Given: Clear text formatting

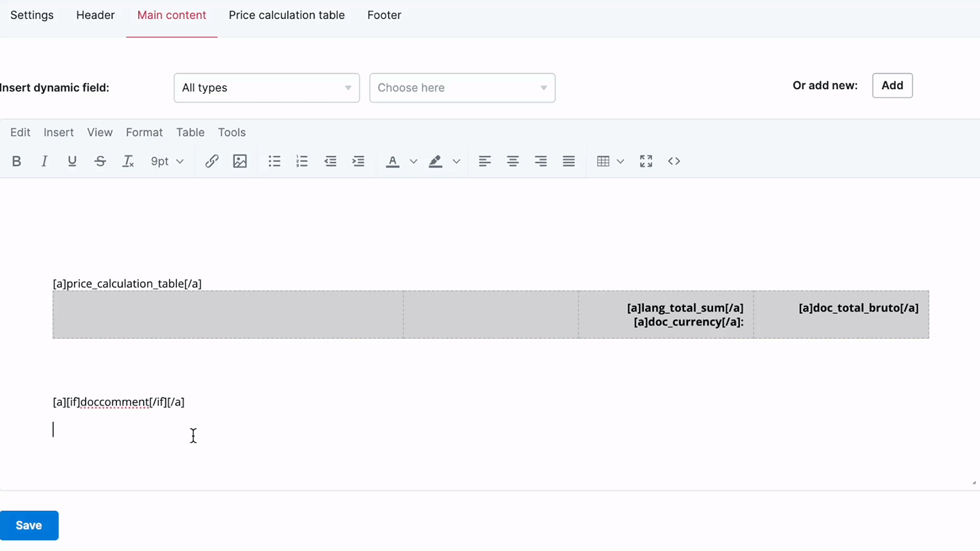Looking at the screenshot, I should [128, 161].
